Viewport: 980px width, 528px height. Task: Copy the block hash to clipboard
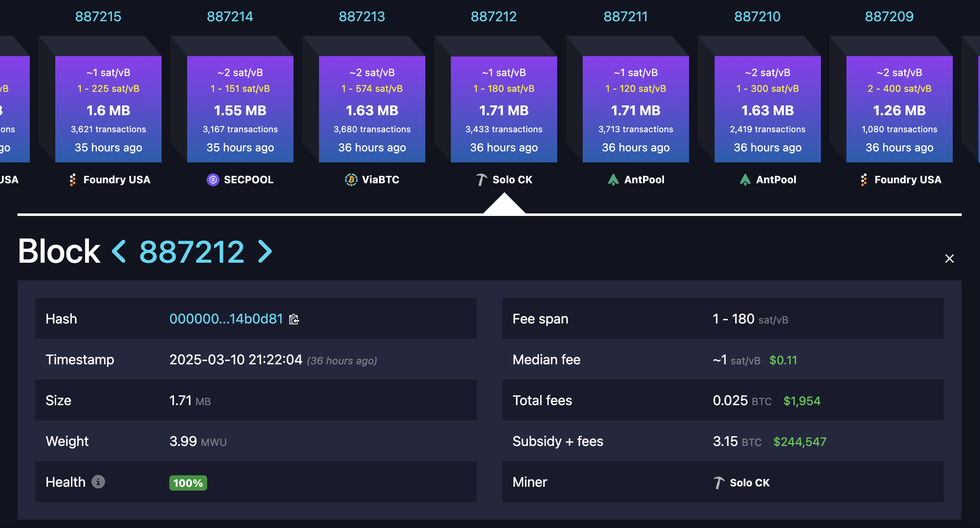pyautogui.click(x=294, y=319)
